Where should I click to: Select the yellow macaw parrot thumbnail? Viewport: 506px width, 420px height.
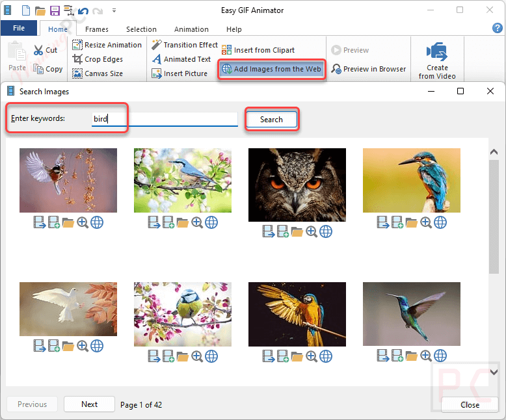[x=297, y=314]
